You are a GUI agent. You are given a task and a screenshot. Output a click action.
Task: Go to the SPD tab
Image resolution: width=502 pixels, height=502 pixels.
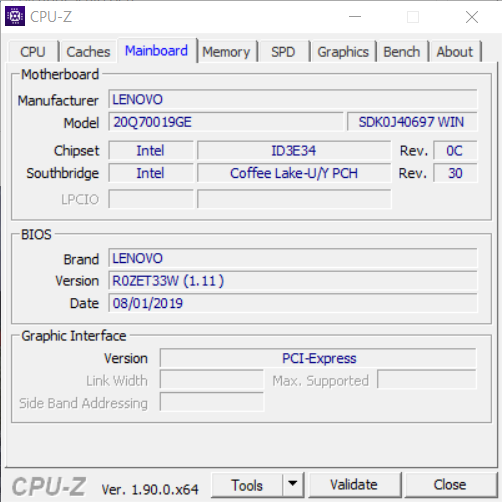point(283,52)
